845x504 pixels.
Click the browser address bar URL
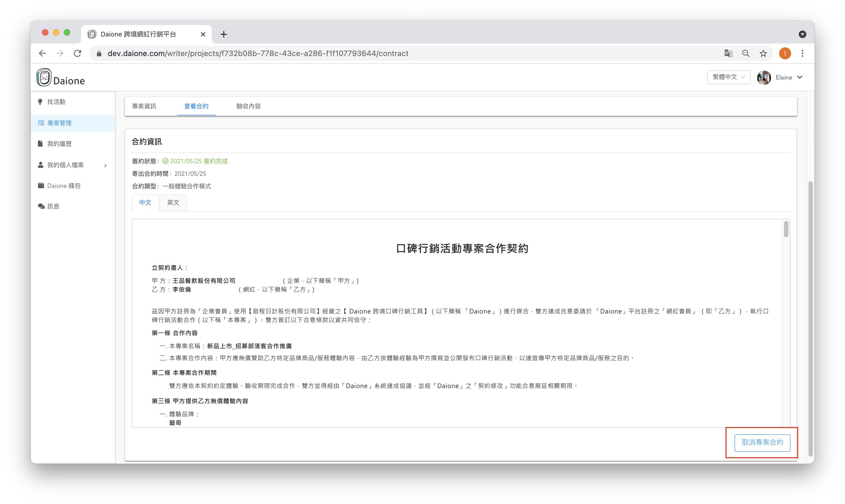pos(258,53)
